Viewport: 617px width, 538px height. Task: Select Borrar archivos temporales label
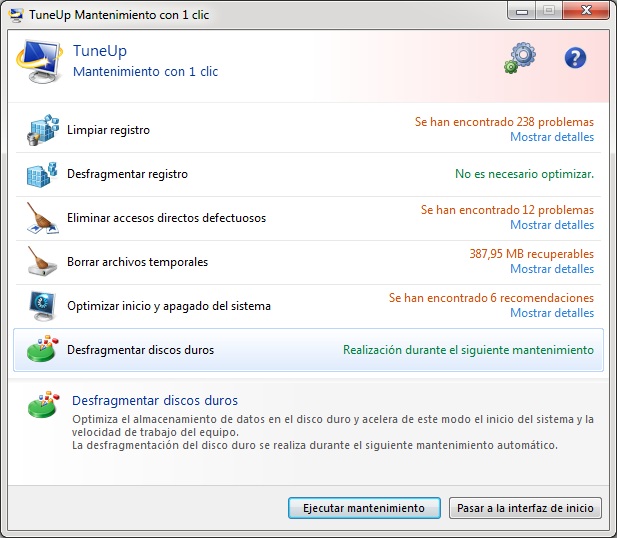coord(137,262)
